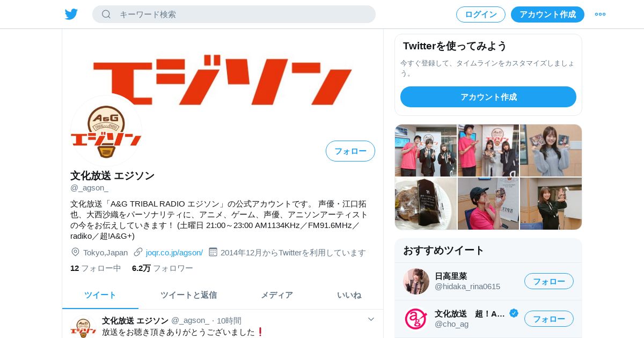
Task: Open the joqr.co.jp/agson/ link
Action: (x=174, y=252)
